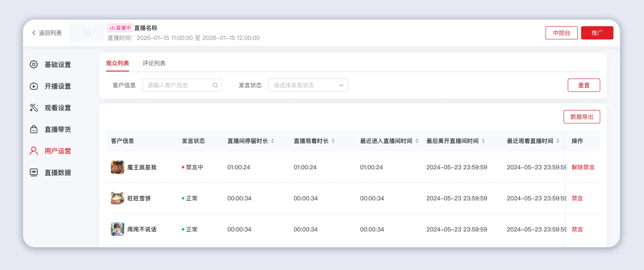Switch to the 评论列表 tab

point(154,63)
